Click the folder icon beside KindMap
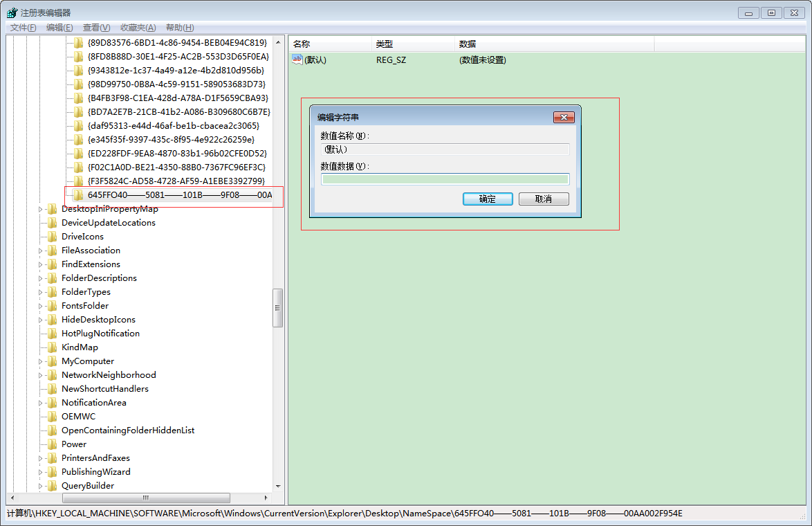This screenshot has height=526, width=812. (53, 347)
